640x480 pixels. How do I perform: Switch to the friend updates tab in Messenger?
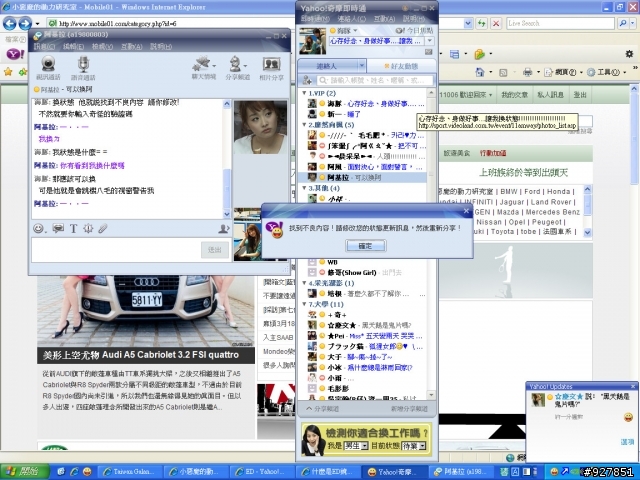pyautogui.click(x=402, y=66)
